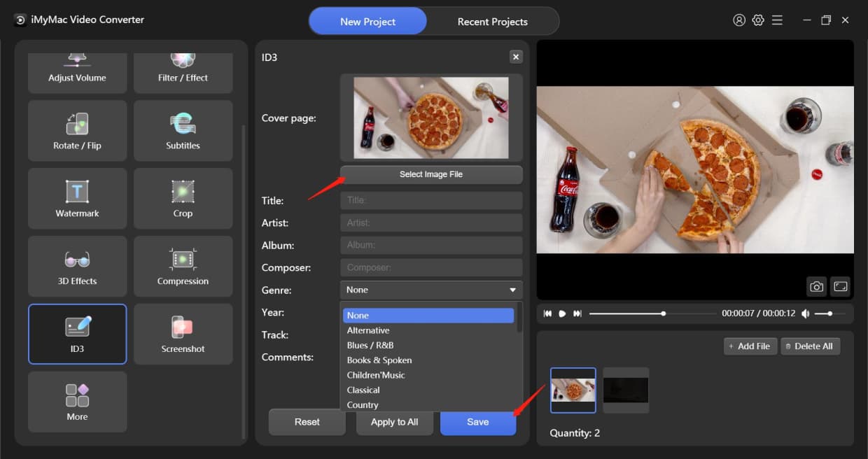Open the 3D Effects tool
The image size is (868, 459).
click(x=77, y=267)
